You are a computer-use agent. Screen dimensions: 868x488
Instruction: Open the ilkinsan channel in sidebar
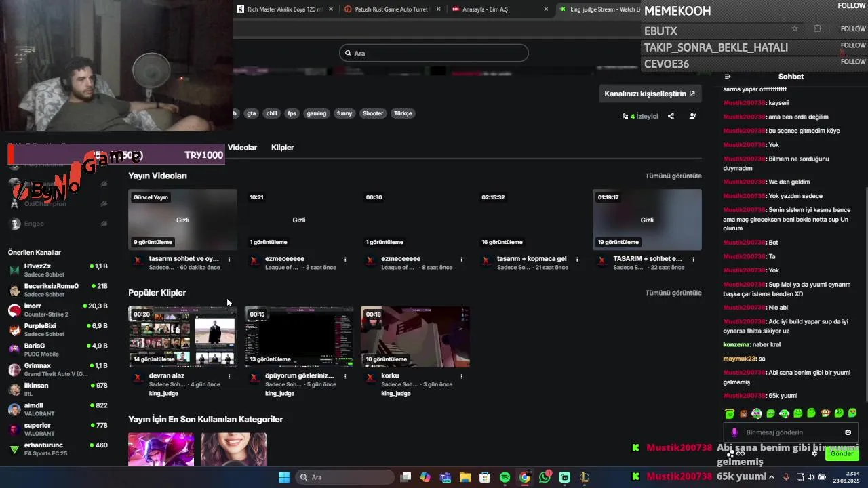[58, 389]
